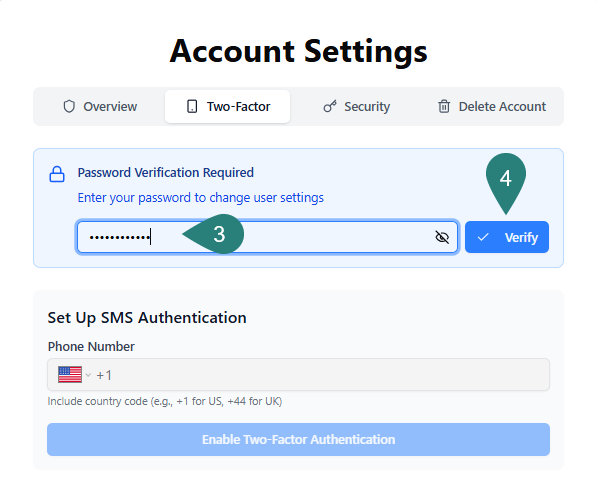Click the Phone Number label

[91, 346]
